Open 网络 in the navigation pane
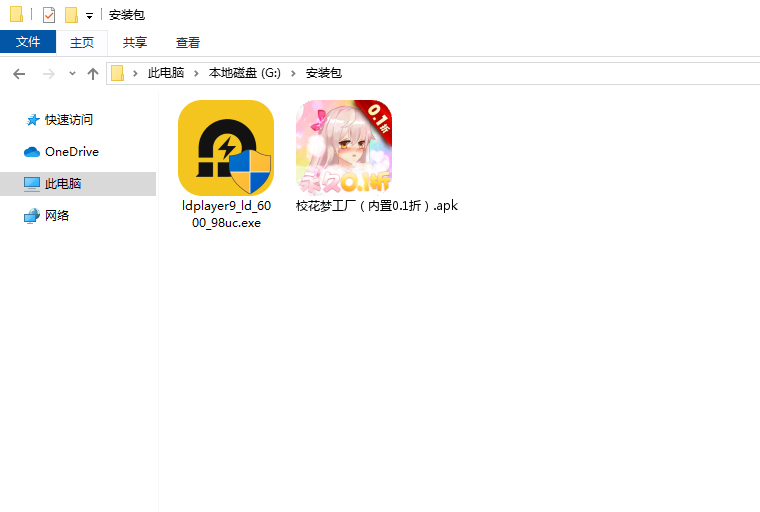760x512 pixels. (57, 215)
